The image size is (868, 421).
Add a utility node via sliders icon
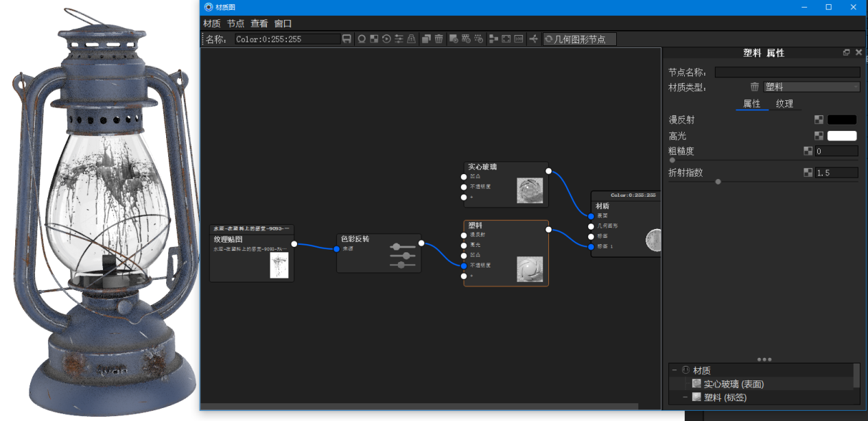click(x=399, y=39)
